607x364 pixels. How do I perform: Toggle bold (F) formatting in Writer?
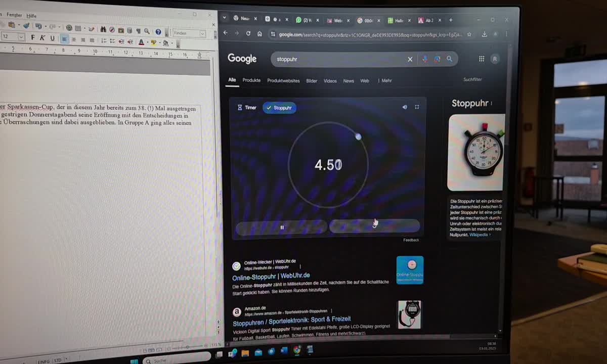pos(33,38)
